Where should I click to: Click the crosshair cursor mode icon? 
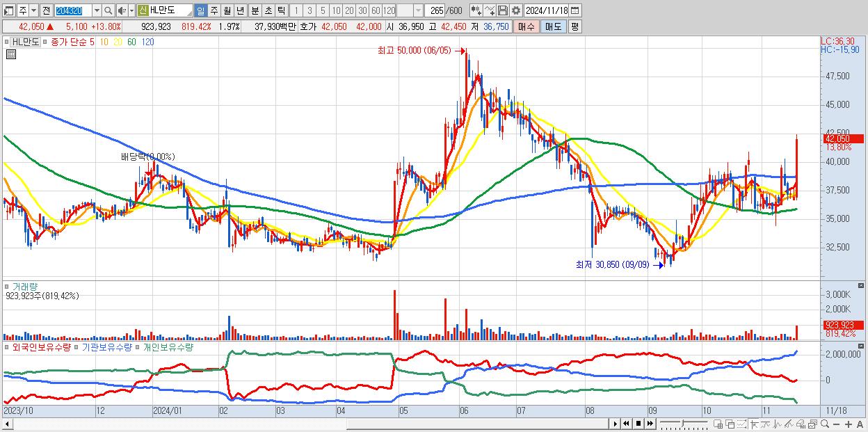pyautogui.click(x=754, y=424)
